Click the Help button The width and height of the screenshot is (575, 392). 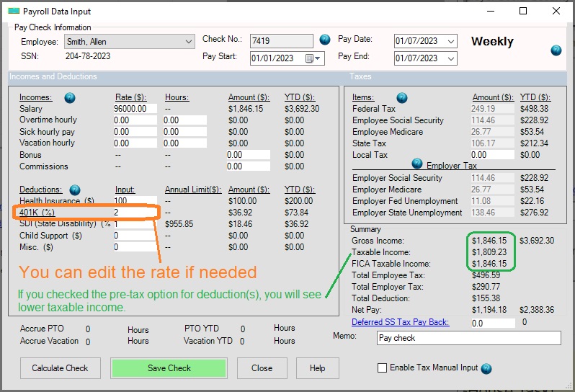(318, 368)
